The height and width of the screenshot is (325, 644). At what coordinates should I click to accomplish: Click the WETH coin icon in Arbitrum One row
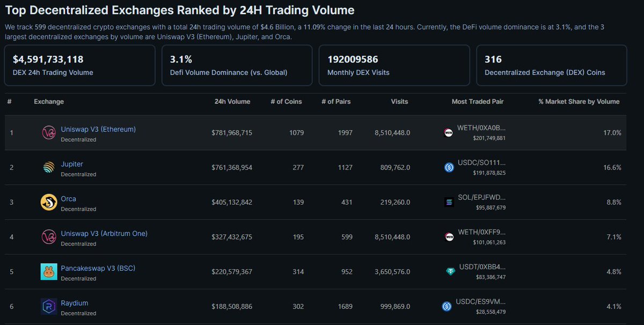(449, 237)
